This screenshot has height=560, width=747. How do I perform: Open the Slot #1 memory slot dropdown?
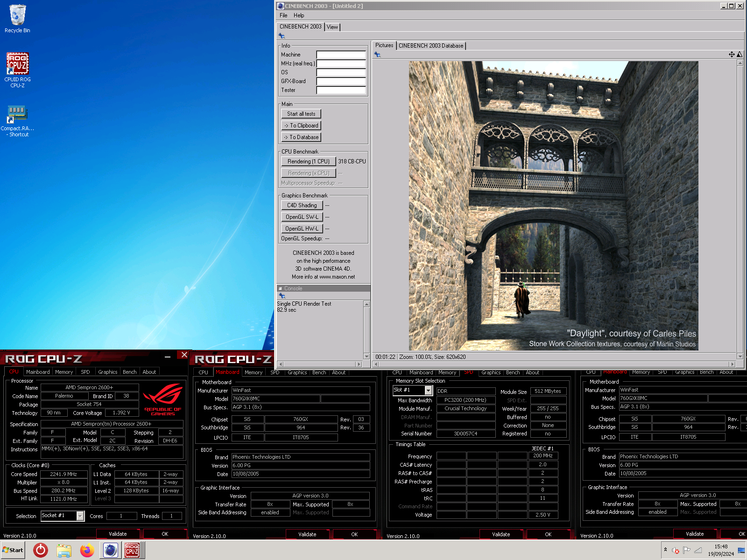tap(428, 390)
